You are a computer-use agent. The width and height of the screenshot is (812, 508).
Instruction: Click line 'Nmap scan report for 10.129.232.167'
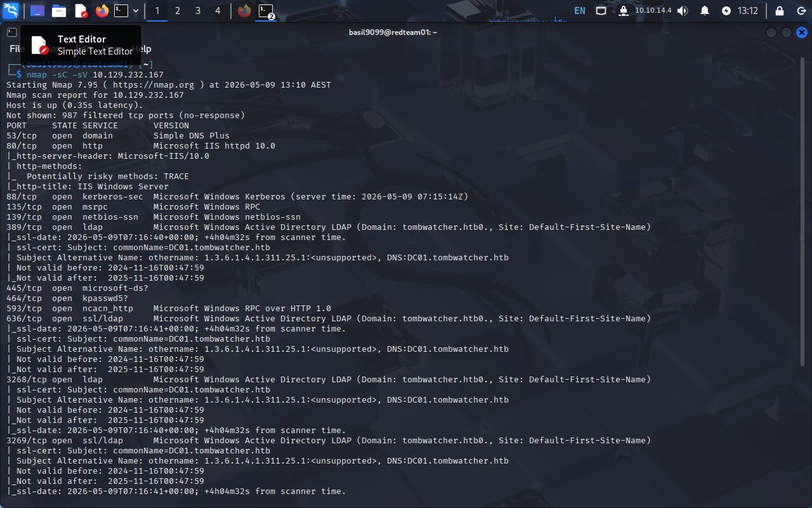(95, 95)
